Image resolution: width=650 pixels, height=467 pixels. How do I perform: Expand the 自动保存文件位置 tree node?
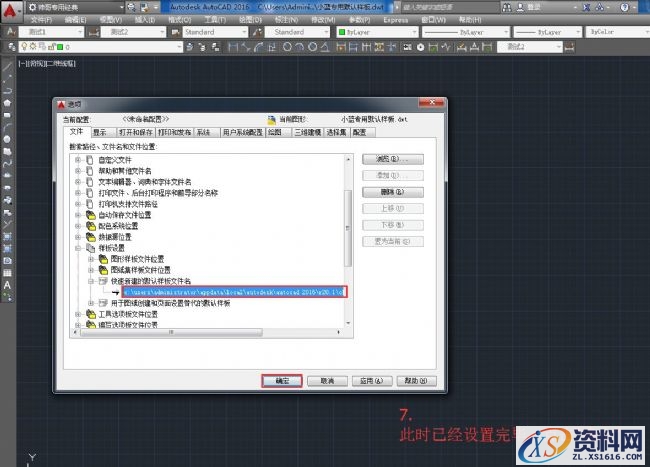click(78, 215)
